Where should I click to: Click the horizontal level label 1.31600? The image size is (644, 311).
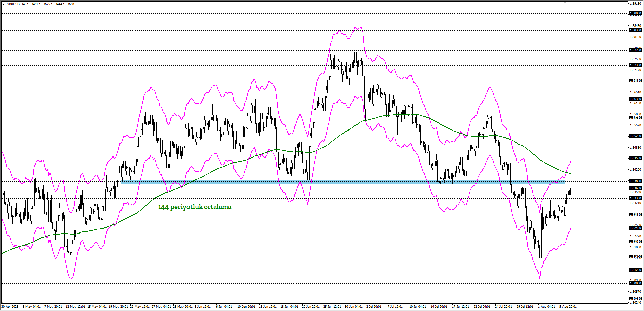[635, 257]
